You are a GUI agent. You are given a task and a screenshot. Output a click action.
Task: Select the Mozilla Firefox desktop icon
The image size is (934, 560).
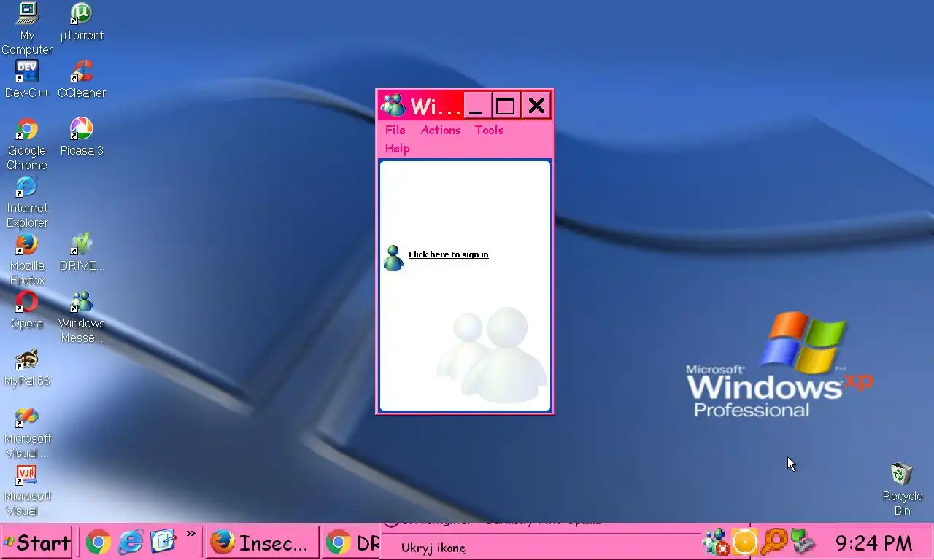point(27,259)
